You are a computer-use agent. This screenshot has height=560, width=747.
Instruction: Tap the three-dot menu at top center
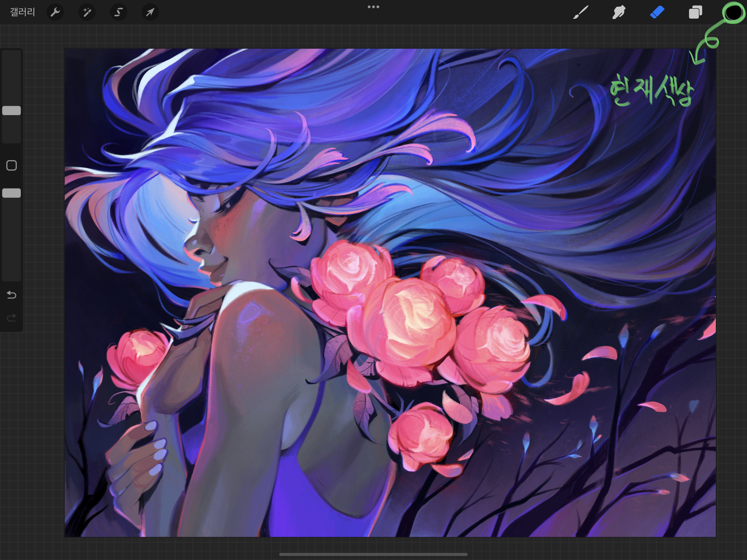point(373,7)
